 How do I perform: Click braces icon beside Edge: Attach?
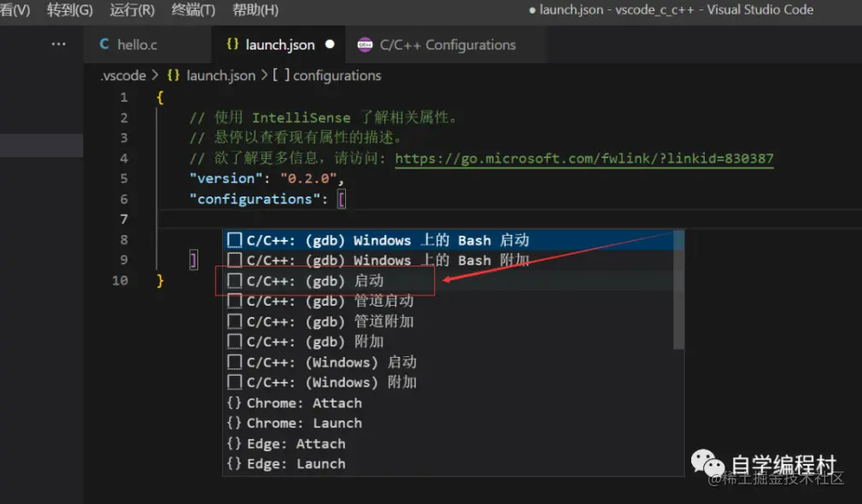(234, 443)
